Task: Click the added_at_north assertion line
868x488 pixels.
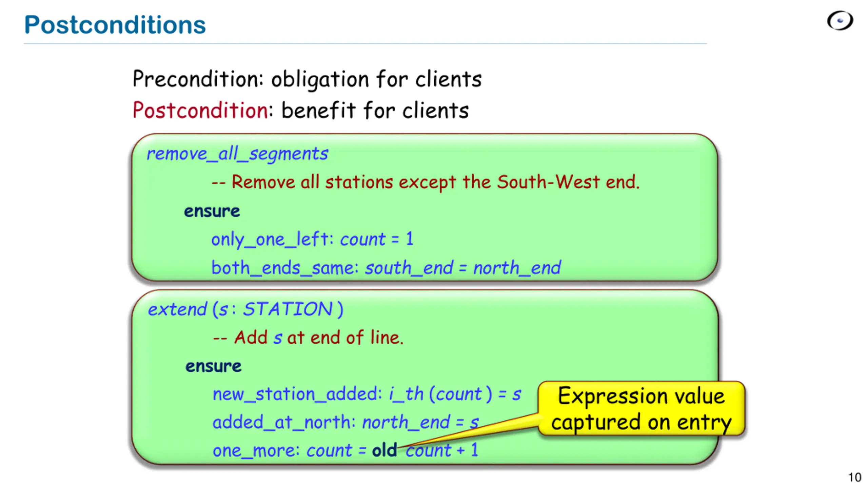Action: [x=345, y=422]
